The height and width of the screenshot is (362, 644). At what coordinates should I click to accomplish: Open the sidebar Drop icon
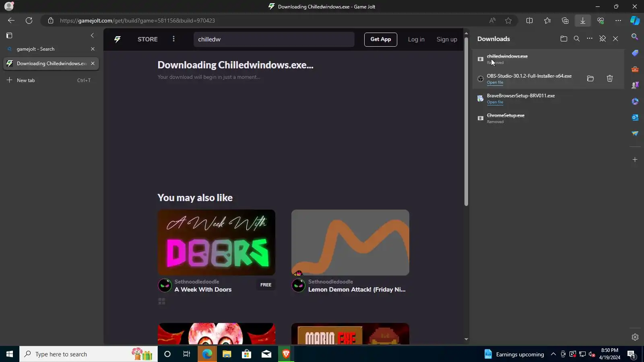tap(635, 134)
